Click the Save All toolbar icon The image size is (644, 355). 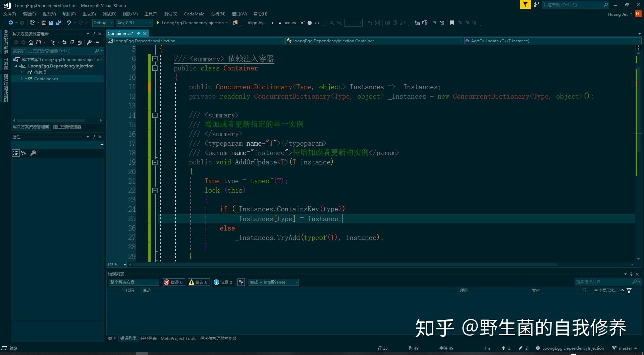coord(58,22)
